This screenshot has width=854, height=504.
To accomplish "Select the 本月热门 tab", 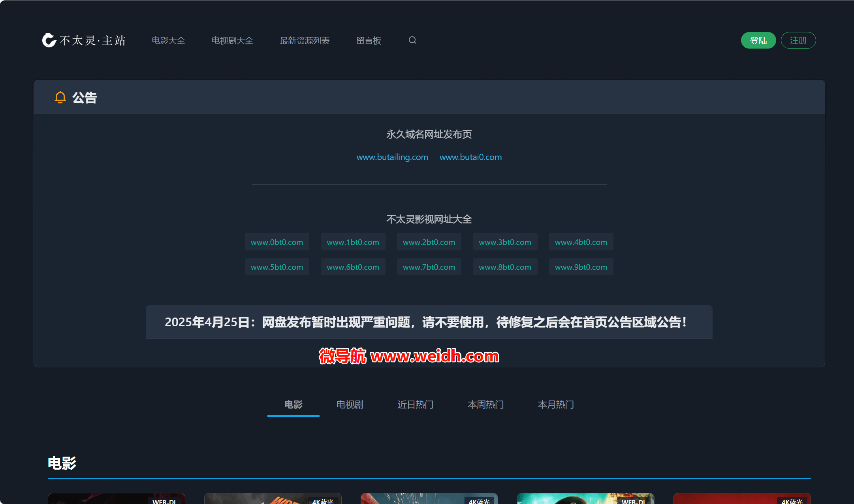I will 555,404.
